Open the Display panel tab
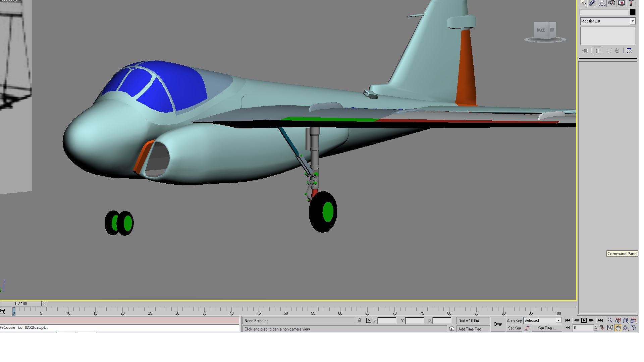The width and height of the screenshot is (644, 362). [622, 3]
